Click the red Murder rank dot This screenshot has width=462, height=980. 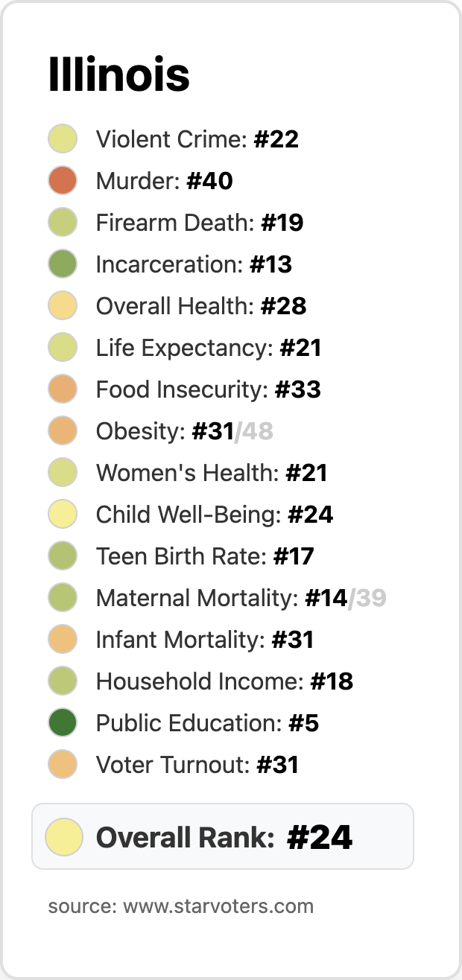click(x=63, y=181)
